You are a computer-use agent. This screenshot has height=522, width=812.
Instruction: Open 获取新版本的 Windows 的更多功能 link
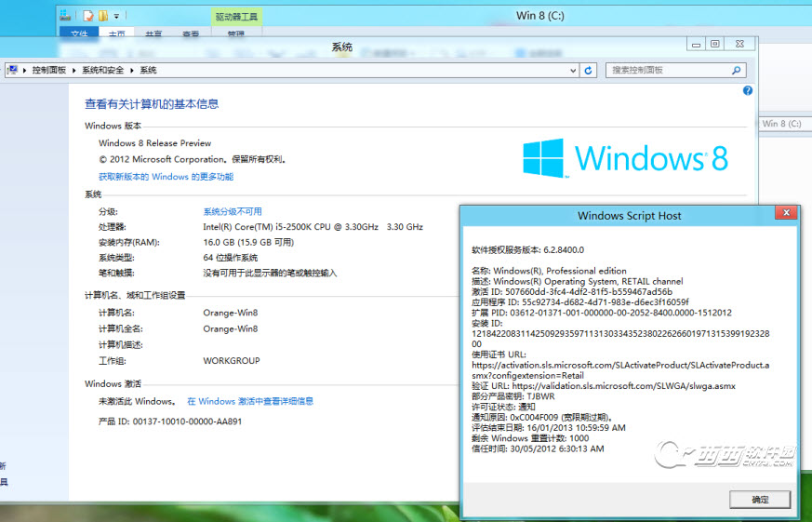(x=166, y=177)
